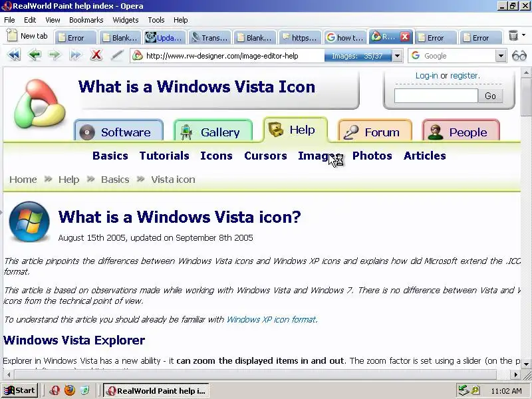
Task: Click the New tab page icon
Action: click(x=12, y=35)
